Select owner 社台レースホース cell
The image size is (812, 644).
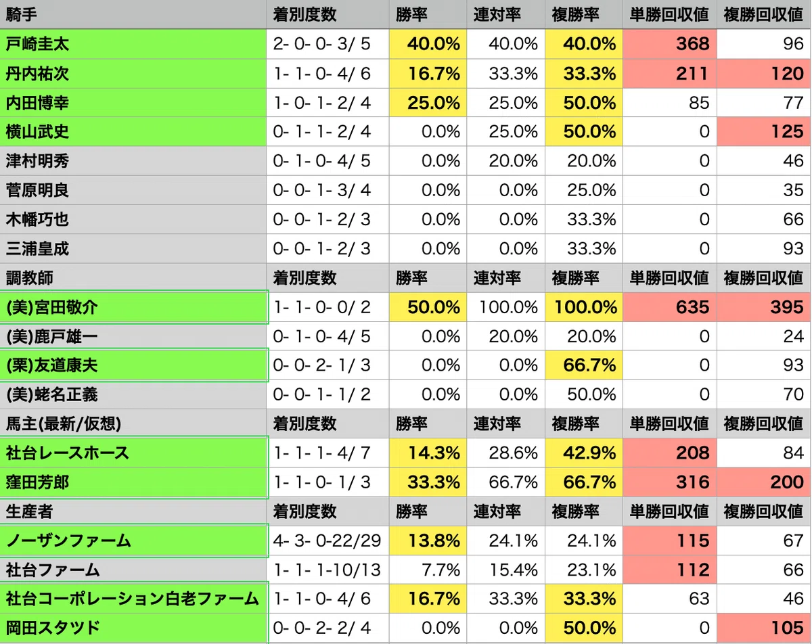(x=133, y=453)
